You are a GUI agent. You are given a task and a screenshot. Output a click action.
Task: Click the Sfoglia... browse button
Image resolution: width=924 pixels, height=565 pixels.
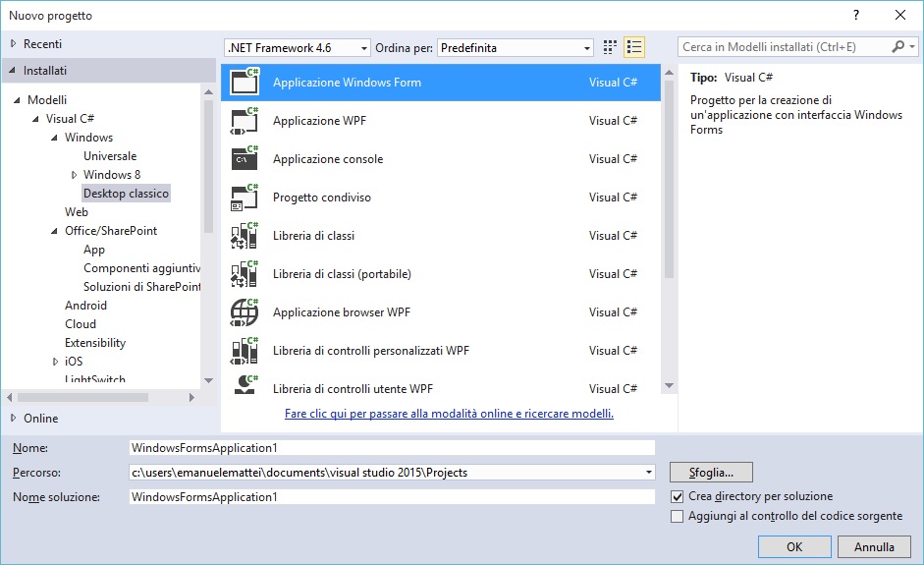tap(711, 473)
